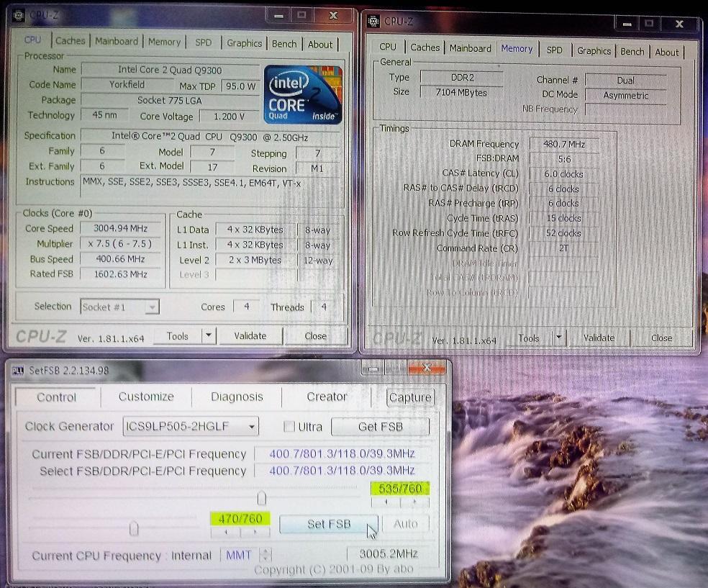This screenshot has width=708, height=588.
Task: Click Close button in left CPU-Z window
Action: 316,336
